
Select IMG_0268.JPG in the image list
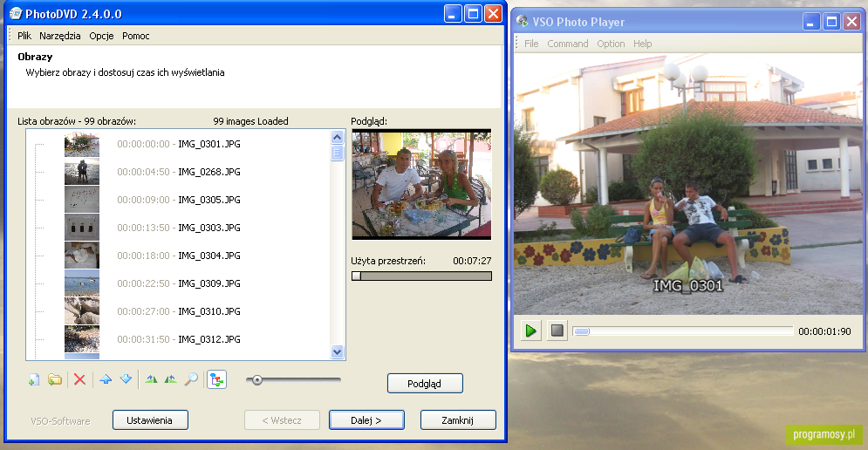point(209,172)
